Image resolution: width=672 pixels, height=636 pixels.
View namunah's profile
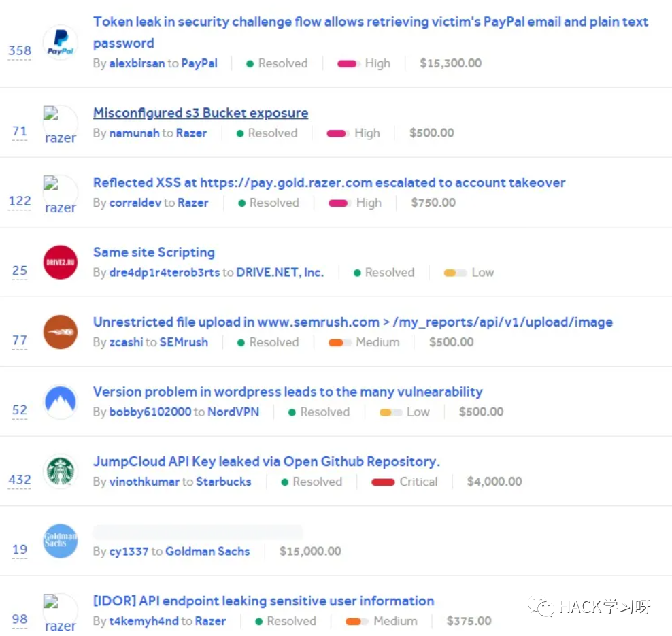point(134,133)
